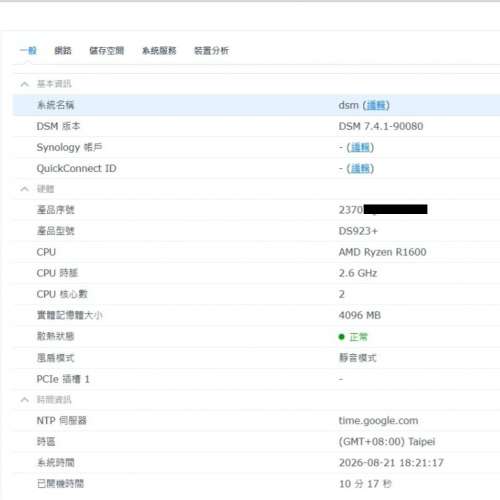Open the 網路 tab
Image resolution: width=500 pixels, height=500 pixels.
point(63,51)
